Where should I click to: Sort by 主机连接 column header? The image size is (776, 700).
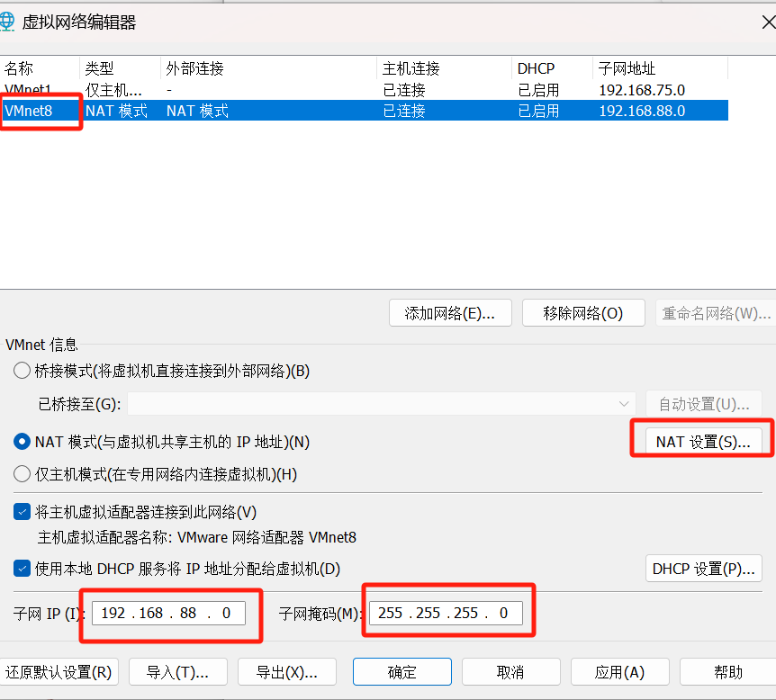pyautogui.click(x=444, y=68)
